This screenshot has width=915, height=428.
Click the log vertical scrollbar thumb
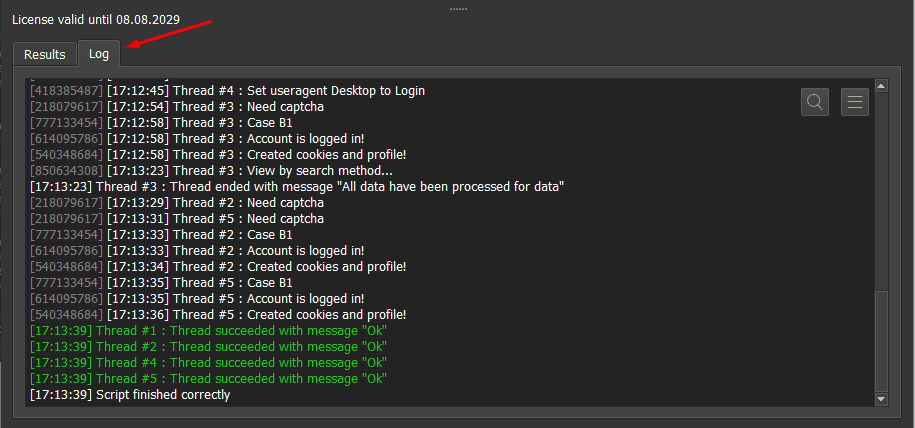881,340
